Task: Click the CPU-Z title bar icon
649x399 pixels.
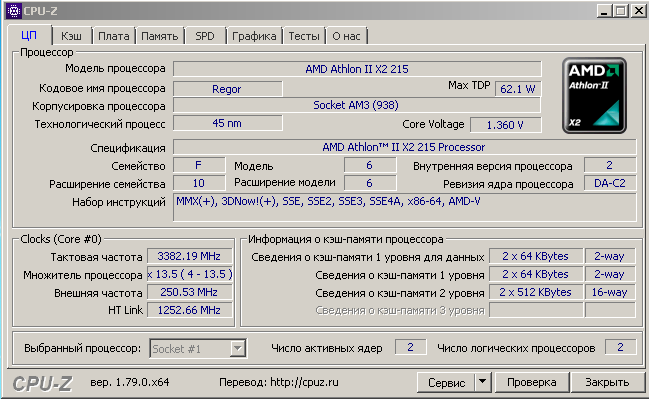Action: (14, 11)
